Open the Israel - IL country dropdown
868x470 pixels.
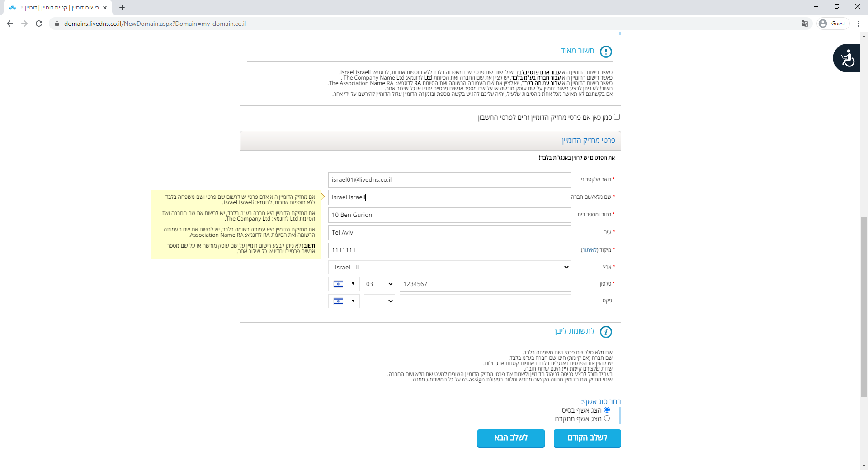(449, 268)
